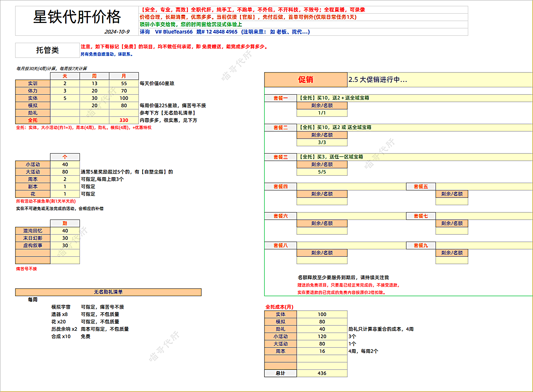Screen dimensions: 533x392
Task: Select the contact info V# BlueTears66
Action: tap(174, 32)
